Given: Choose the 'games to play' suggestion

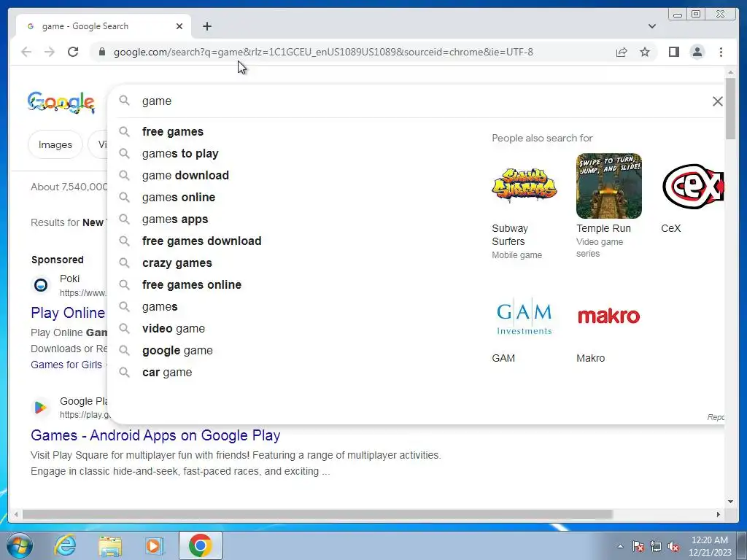Looking at the screenshot, I should click(180, 153).
